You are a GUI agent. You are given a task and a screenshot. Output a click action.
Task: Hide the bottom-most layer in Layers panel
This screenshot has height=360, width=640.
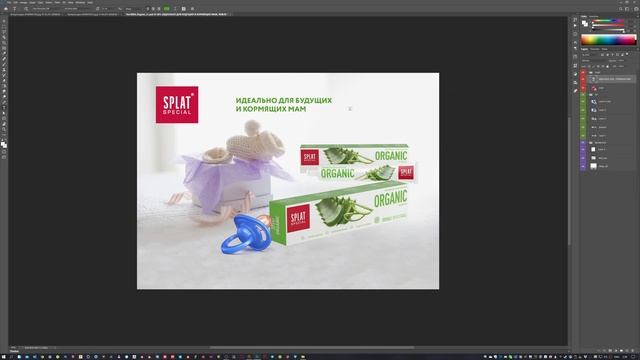click(x=583, y=166)
